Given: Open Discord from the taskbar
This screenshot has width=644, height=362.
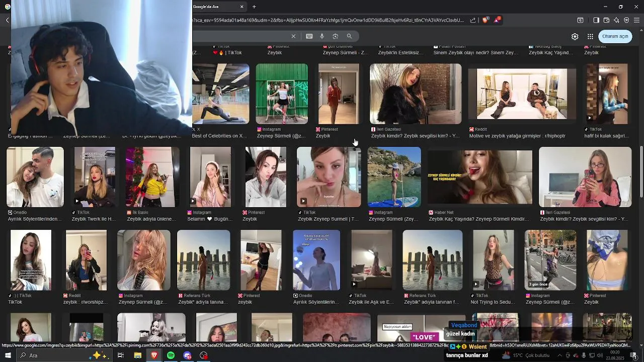Looking at the screenshot, I should (x=187, y=355).
